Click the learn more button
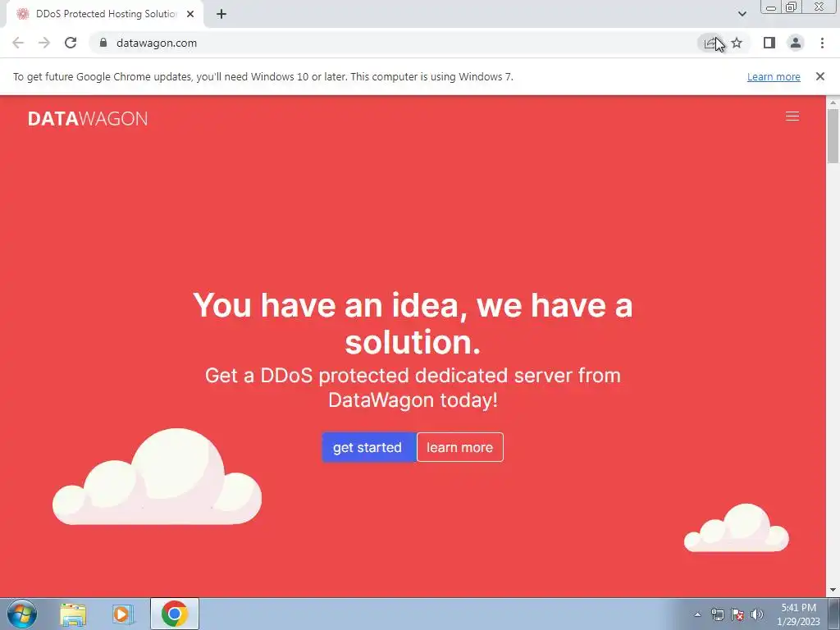Screen dimensions: 840x630 (x=459, y=447)
